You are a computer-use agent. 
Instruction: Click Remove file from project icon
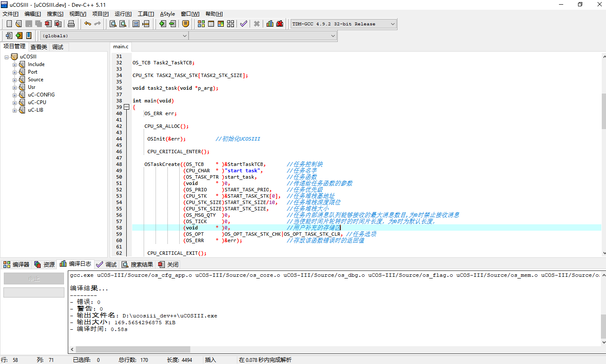click(172, 24)
